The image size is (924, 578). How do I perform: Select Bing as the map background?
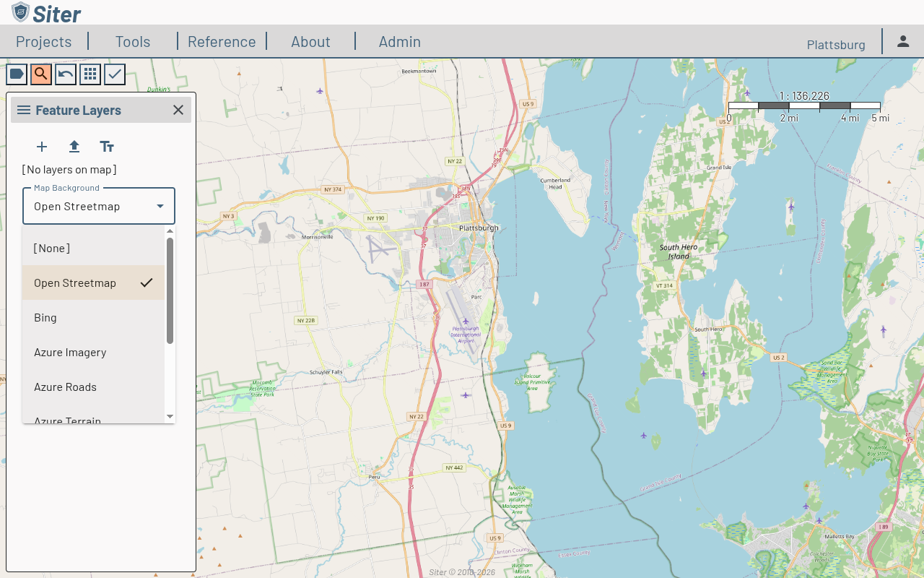click(45, 317)
